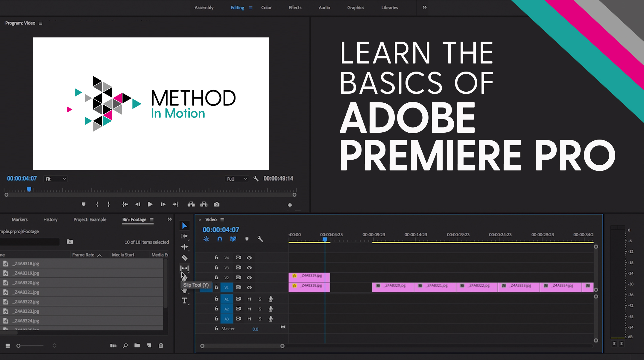The height and width of the screenshot is (360, 644).
Task: Open Editing workspace menu icon
Action: (x=250, y=8)
